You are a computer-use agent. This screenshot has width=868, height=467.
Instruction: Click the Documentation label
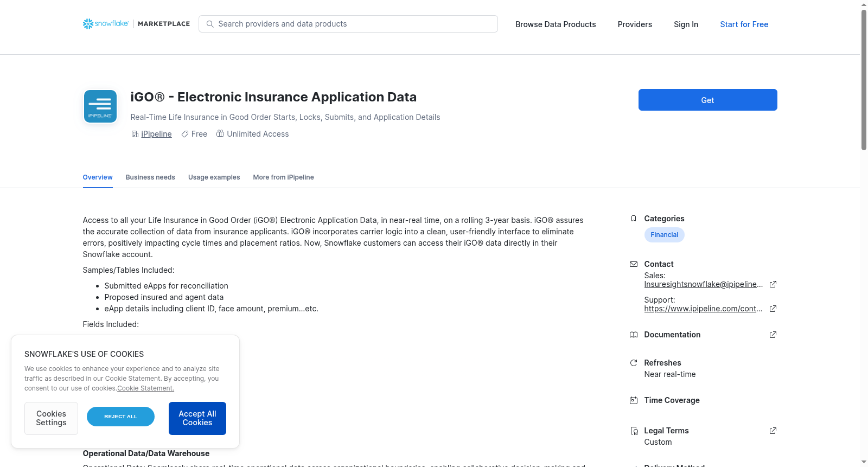[672, 335]
